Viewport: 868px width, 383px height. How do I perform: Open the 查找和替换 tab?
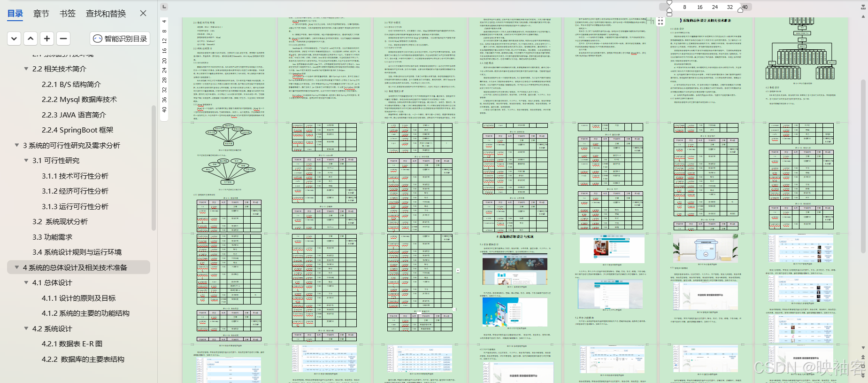[x=106, y=13]
